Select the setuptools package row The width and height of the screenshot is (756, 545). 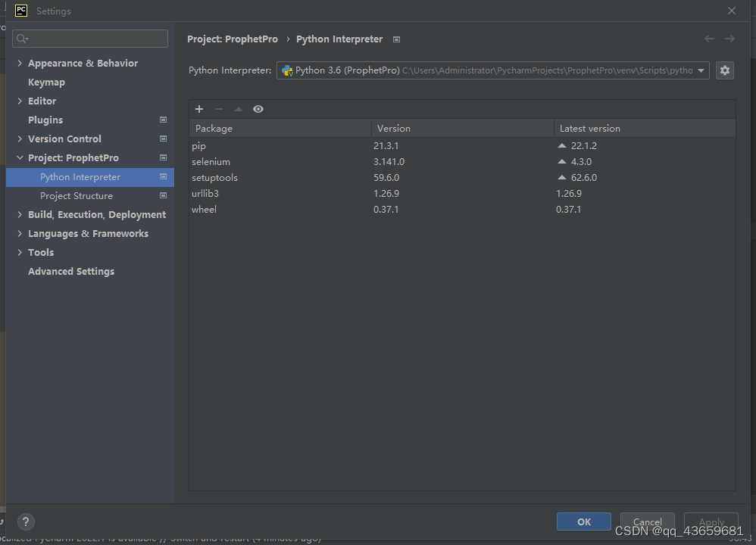[x=462, y=177]
